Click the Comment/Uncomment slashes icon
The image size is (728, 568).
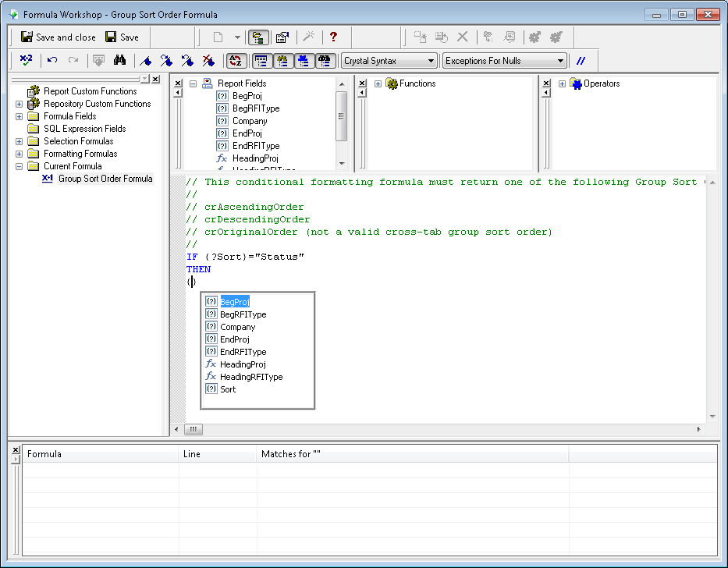tap(581, 61)
